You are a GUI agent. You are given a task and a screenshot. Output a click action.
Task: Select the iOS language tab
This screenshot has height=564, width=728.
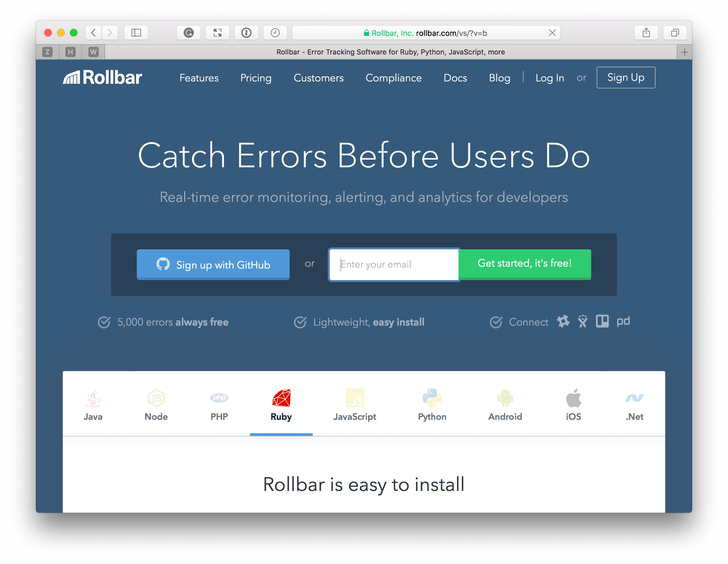pos(573,405)
